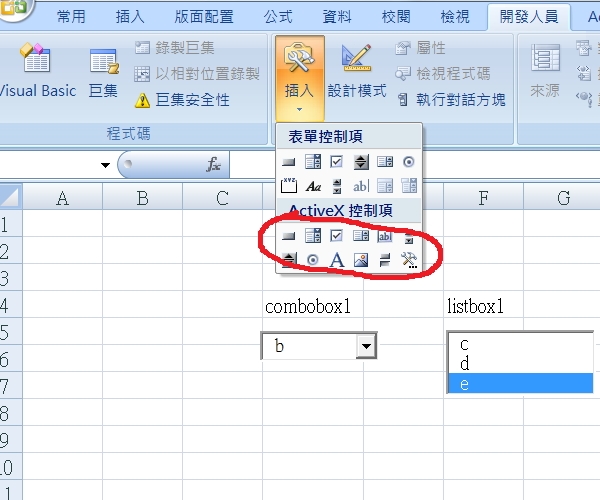Expand the Insert (插入) controls dropdown
The image size is (600, 500).
(x=300, y=78)
